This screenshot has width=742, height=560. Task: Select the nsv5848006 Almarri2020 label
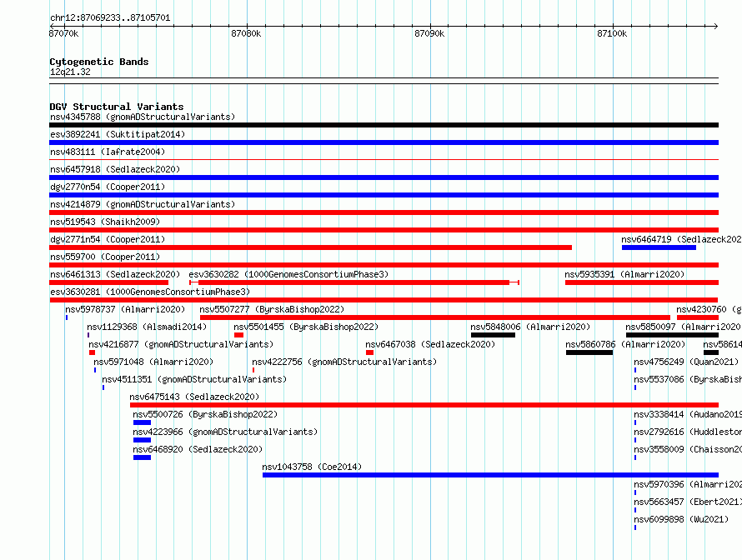[530, 327]
